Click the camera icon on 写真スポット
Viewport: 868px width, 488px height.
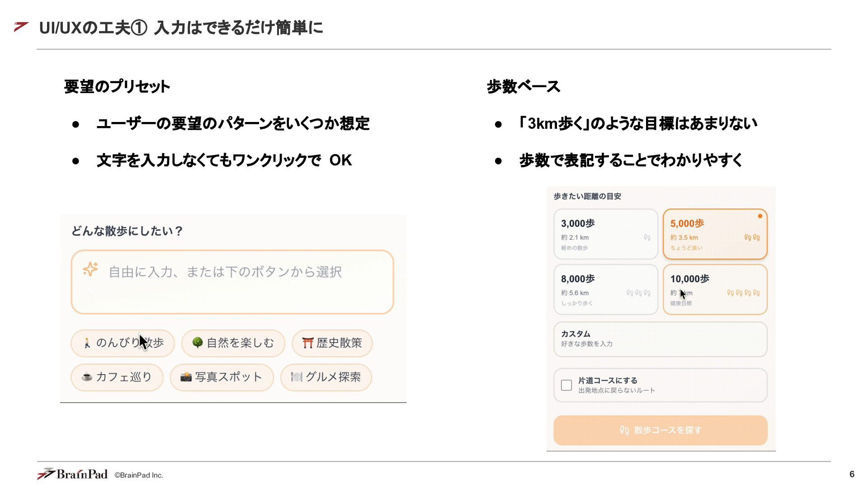coord(186,377)
